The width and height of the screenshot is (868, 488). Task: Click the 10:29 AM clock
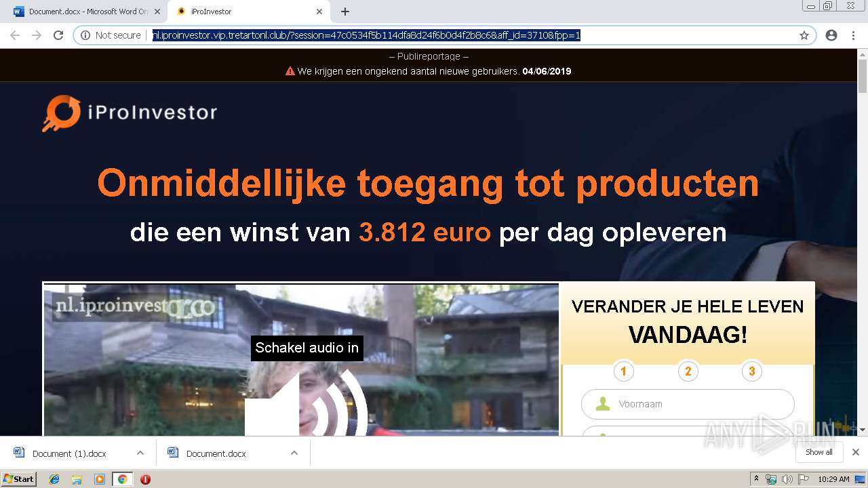[x=833, y=479]
